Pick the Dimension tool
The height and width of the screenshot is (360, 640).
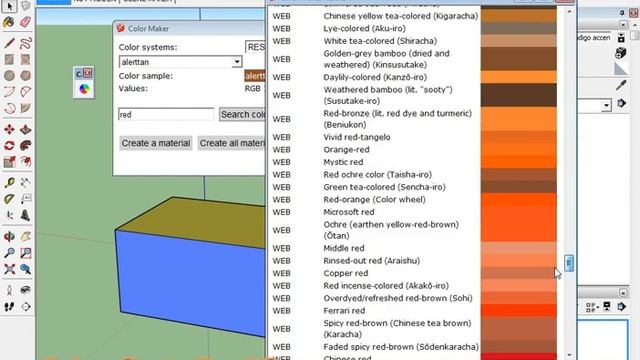(25, 182)
